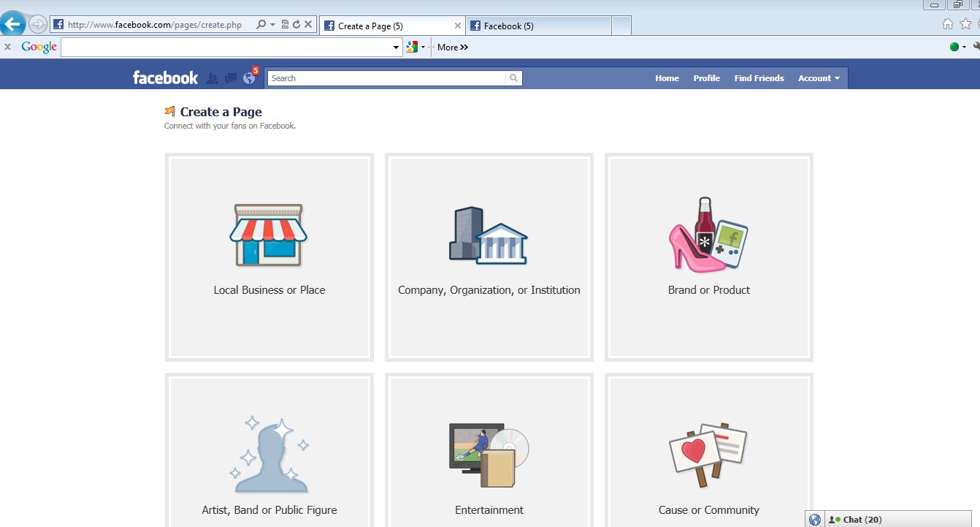This screenshot has height=527, width=980.
Task: Close the Create a Page tab
Action: pos(458,26)
